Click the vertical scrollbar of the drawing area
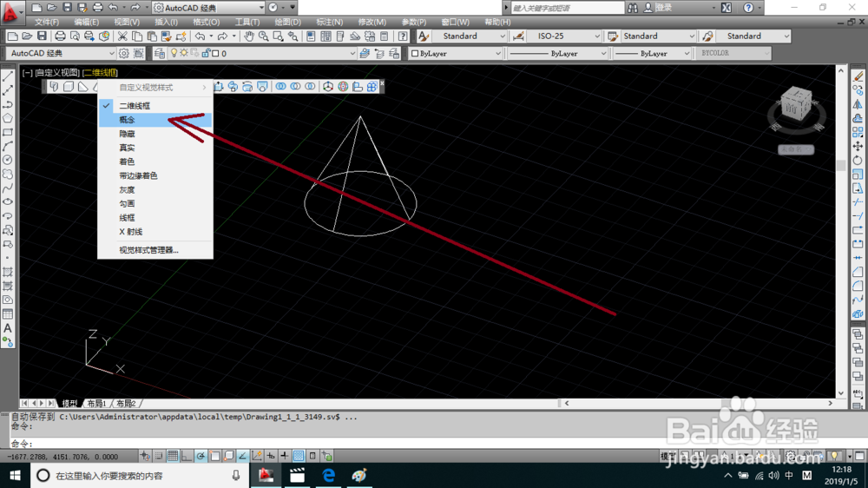Viewport: 868px width, 488px height. 841,232
